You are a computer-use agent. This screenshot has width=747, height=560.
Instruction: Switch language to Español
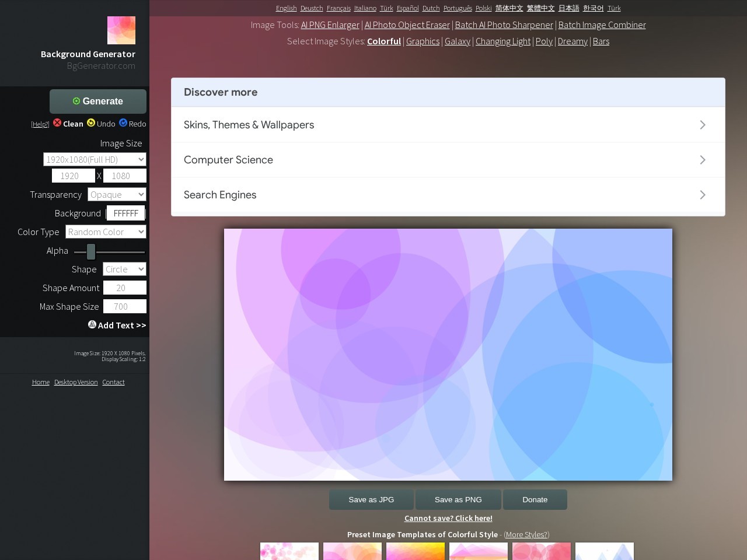[x=408, y=8]
